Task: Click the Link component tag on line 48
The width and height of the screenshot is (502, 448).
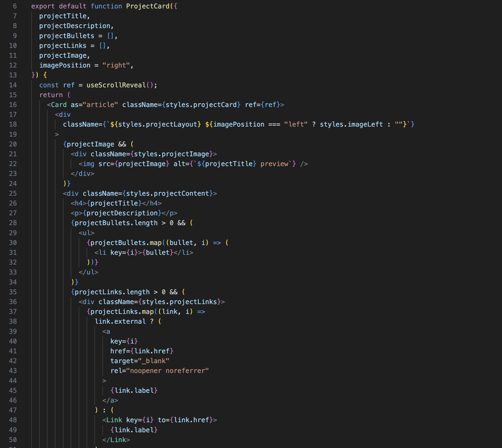Action: point(114,420)
